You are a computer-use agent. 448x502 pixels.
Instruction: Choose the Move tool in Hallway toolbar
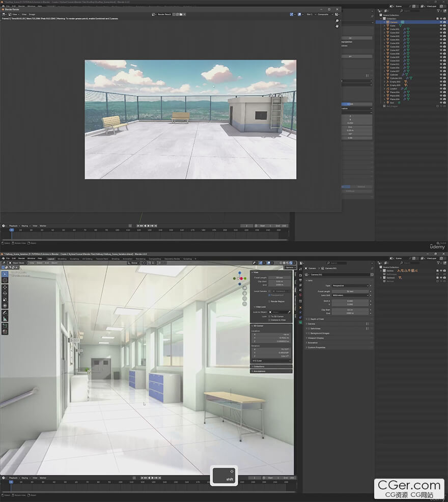pos(5,287)
